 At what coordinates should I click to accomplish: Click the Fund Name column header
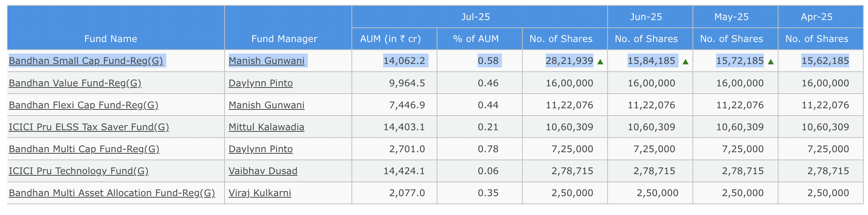pos(111,39)
